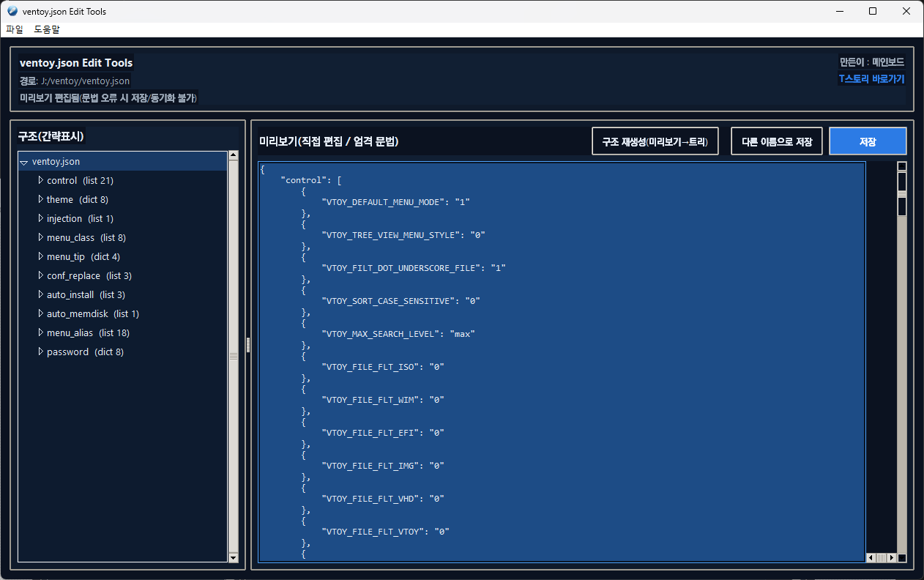Click the 저장 button
924x580 pixels.
(868, 141)
